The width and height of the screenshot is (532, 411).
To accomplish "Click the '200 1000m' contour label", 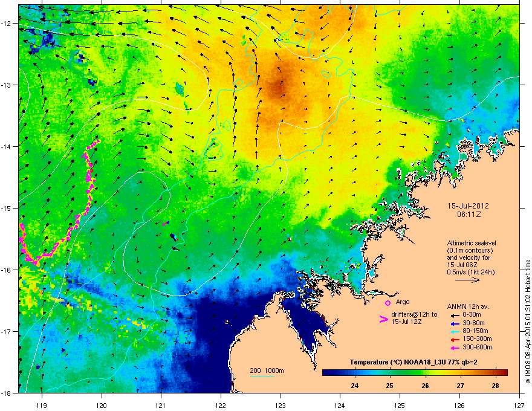I will click(267, 371).
